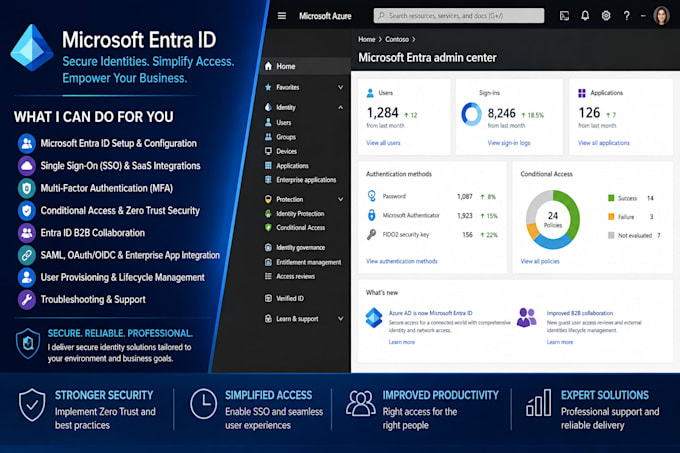Image resolution: width=680 pixels, height=453 pixels.
Task: Click the Conditional Access shield icon in sidebar
Action: pos(268,227)
